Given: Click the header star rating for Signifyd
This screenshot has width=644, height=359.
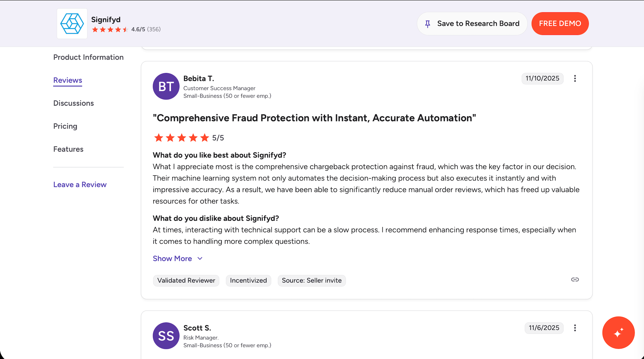Looking at the screenshot, I should point(110,29).
